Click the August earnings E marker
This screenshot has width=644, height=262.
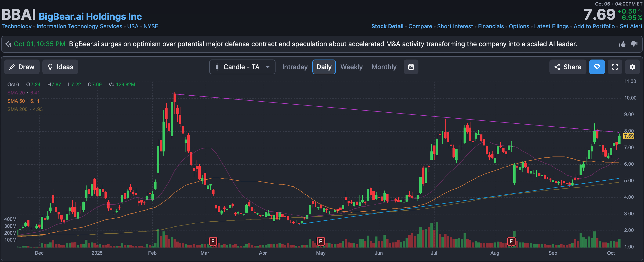(x=511, y=241)
